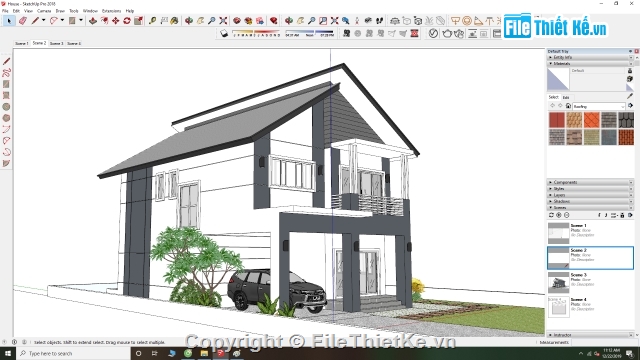Select the dark scalloped shingle swatch

(x=626, y=120)
